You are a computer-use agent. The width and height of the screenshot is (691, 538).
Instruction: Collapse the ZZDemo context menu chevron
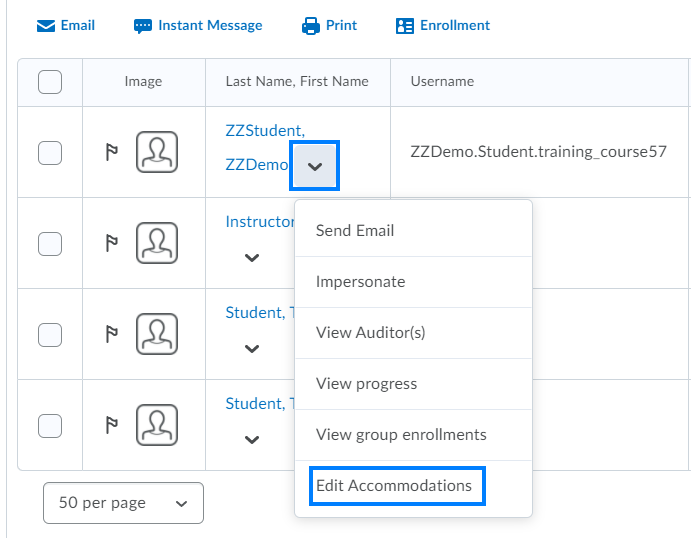(315, 166)
